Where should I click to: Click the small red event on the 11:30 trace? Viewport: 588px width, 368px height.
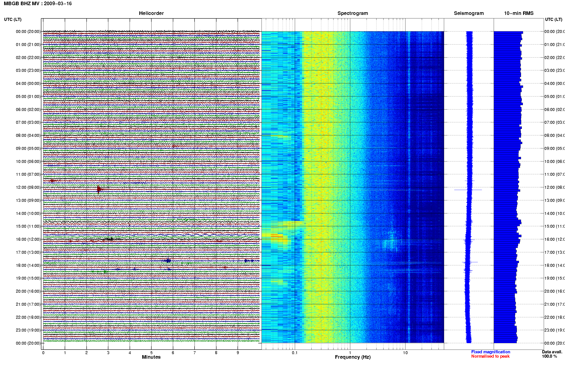[x=52, y=181]
